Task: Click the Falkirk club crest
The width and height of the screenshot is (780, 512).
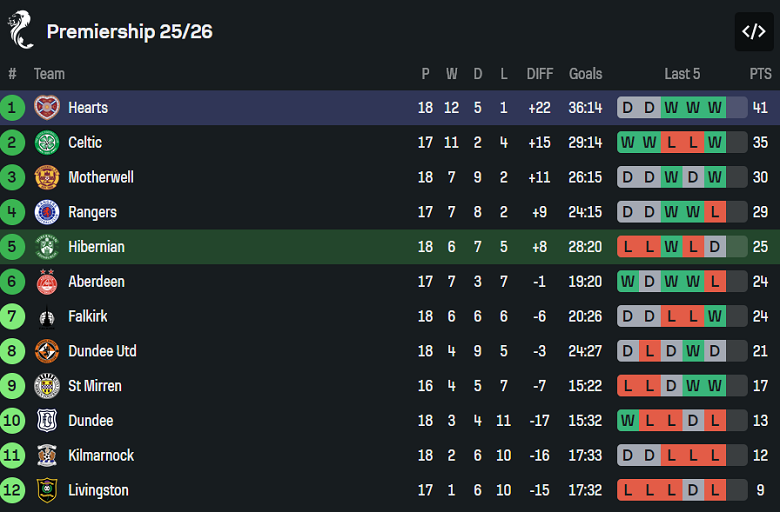Action: (47, 317)
